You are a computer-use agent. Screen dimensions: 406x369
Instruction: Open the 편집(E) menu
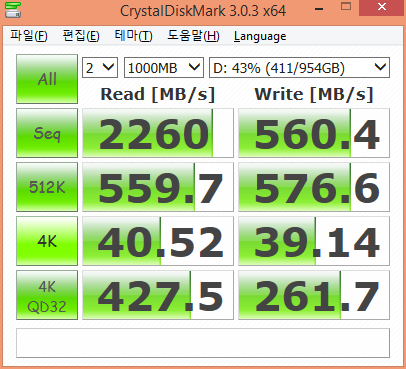click(81, 36)
